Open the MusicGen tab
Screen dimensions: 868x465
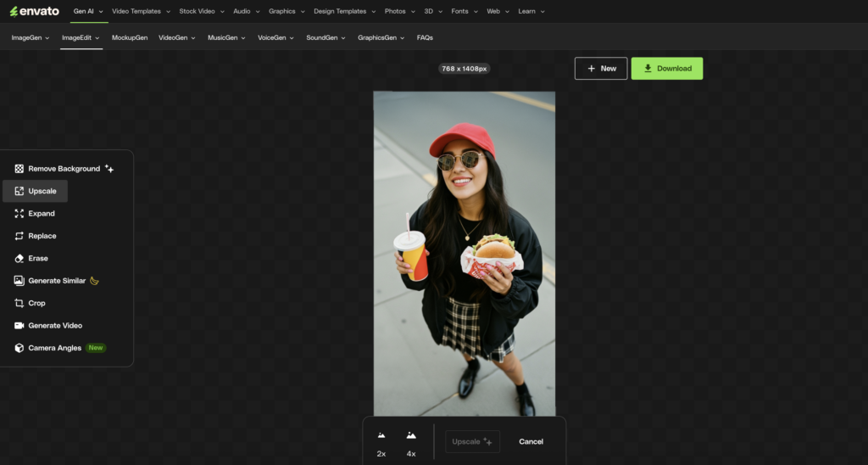pyautogui.click(x=226, y=37)
